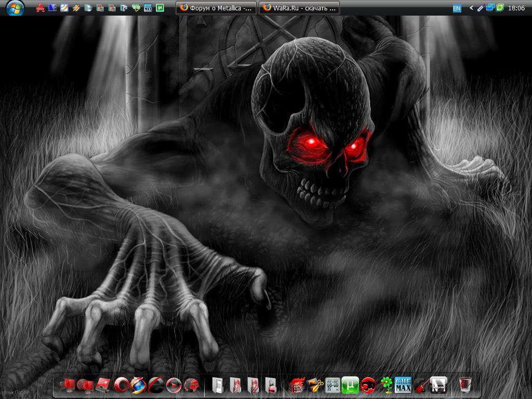The image size is (532, 399).
Task: Switch to the Форум о Metallica window
Action: coord(216,8)
